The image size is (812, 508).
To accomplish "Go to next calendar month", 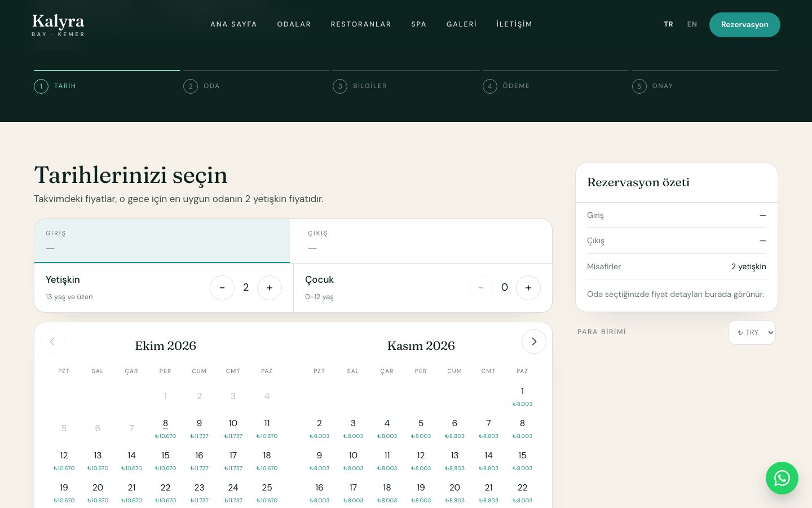I will click(534, 341).
